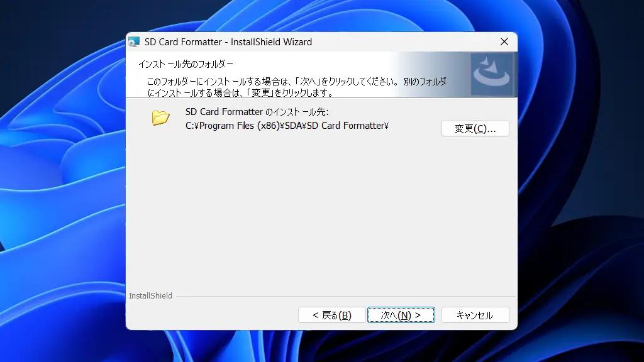Click the C:\Program Files (x86) install path text
The image size is (644, 362).
(287, 125)
